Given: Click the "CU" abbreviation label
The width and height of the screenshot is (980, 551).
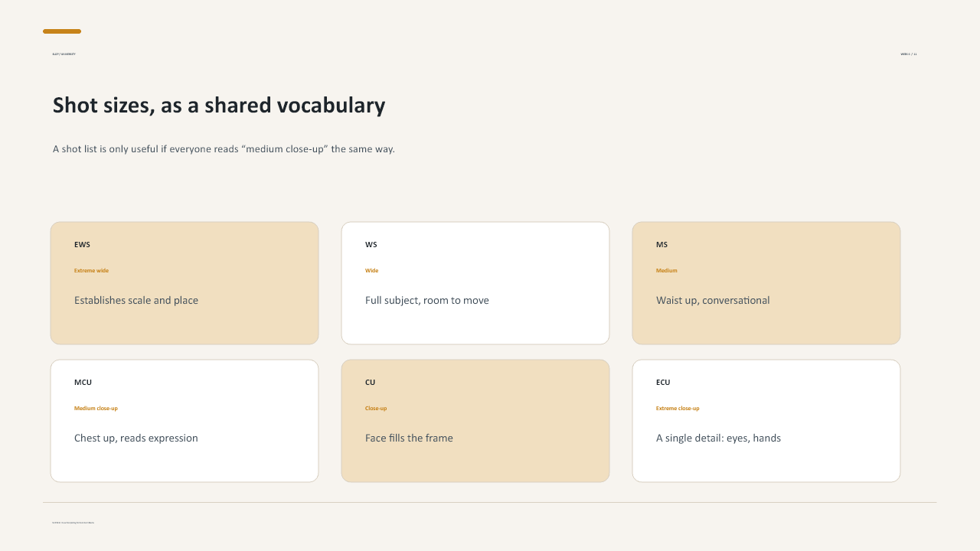Looking at the screenshot, I should point(371,383).
